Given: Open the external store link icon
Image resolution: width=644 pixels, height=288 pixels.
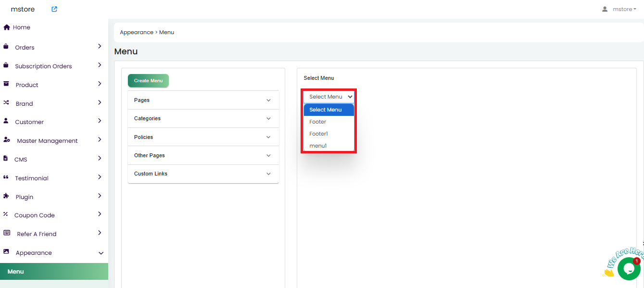Looking at the screenshot, I should pos(54,9).
